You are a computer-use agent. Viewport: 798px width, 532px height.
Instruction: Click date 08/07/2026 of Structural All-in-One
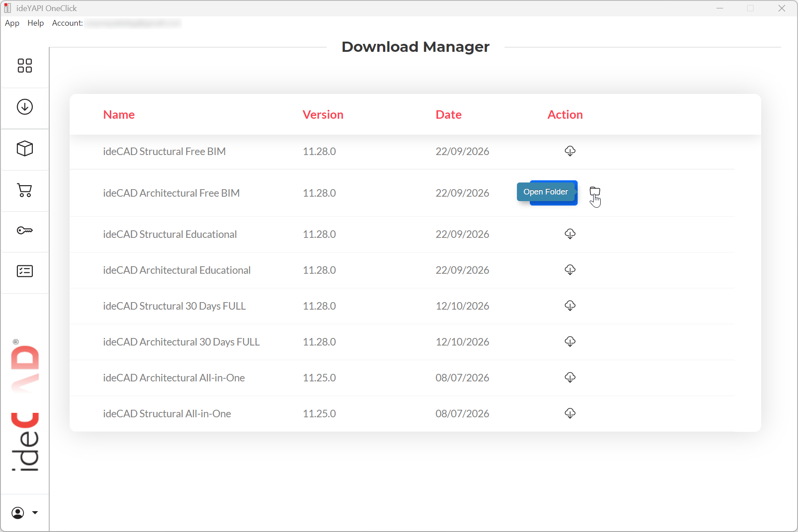tap(462, 414)
